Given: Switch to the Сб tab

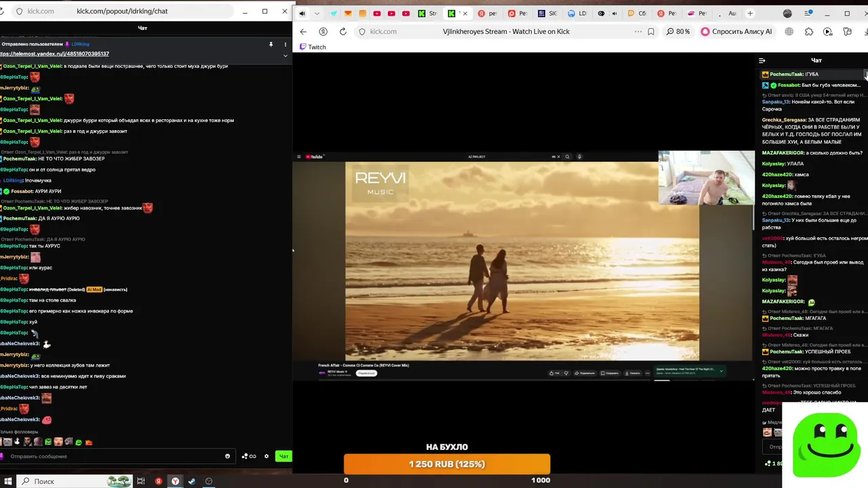Looking at the screenshot, I should (637, 13).
